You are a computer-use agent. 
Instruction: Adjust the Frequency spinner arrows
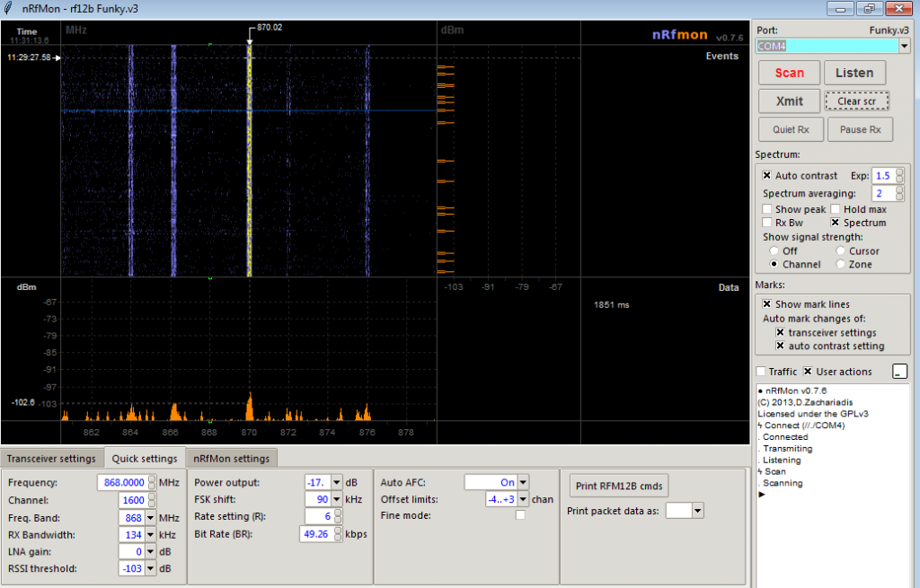tap(152, 482)
